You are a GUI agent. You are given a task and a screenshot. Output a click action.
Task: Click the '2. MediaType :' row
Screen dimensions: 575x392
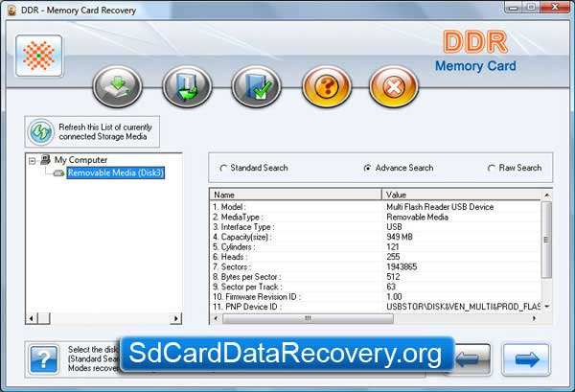point(376,217)
